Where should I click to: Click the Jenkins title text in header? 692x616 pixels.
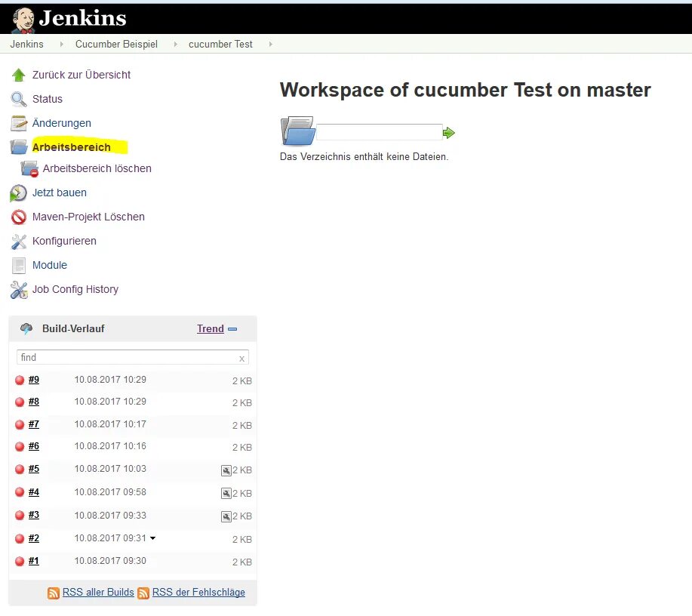pyautogui.click(x=82, y=18)
